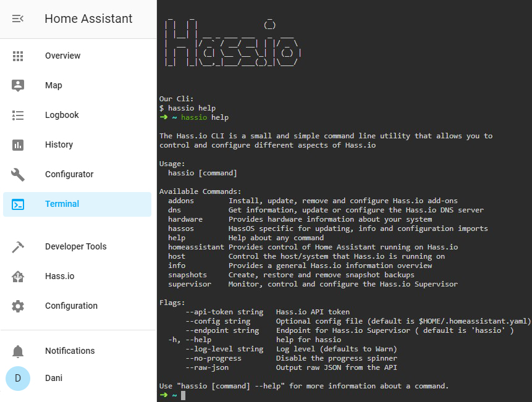The width and height of the screenshot is (532, 402).
Task: Click the '--api-token string' flag text
Action: (224, 312)
